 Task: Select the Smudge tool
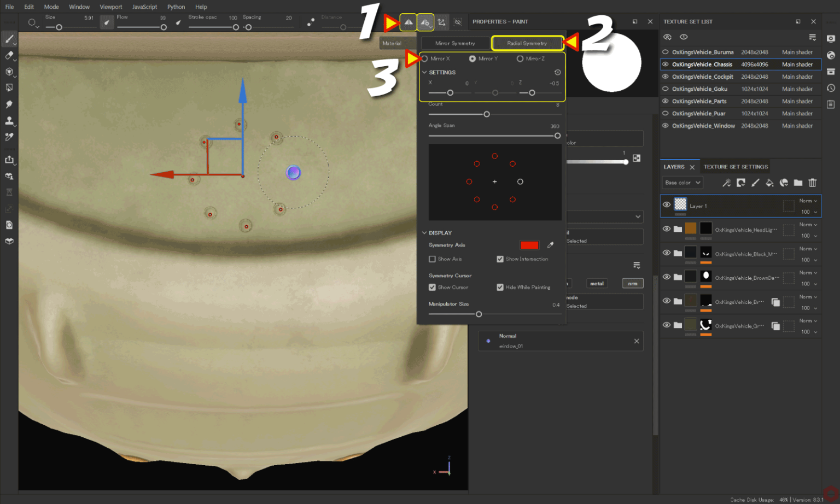tap(9, 104)
